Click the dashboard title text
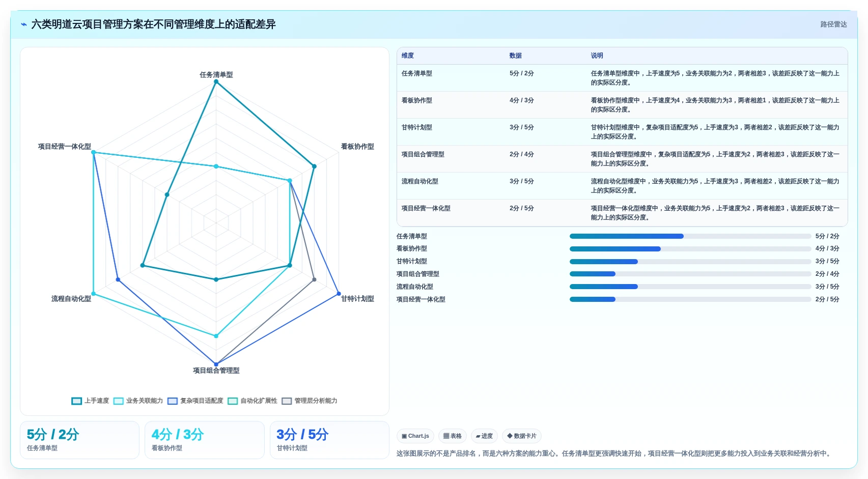The width and height of the screenshot is (868, 479). click(153, 24)
